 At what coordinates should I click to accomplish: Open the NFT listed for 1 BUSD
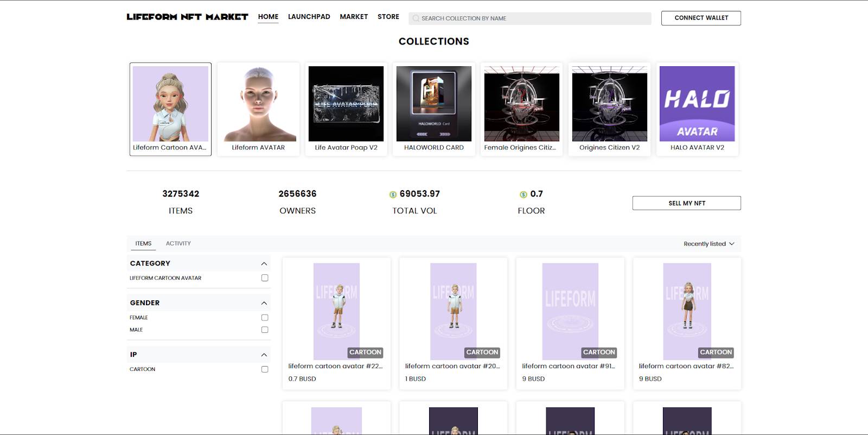[454, 324]
